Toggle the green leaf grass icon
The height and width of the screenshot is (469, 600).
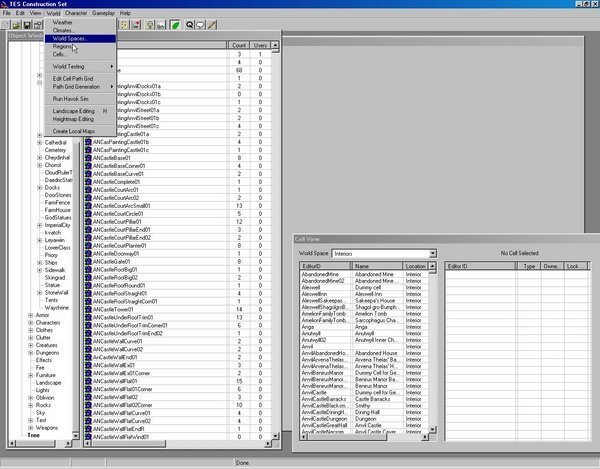point(175,25)
